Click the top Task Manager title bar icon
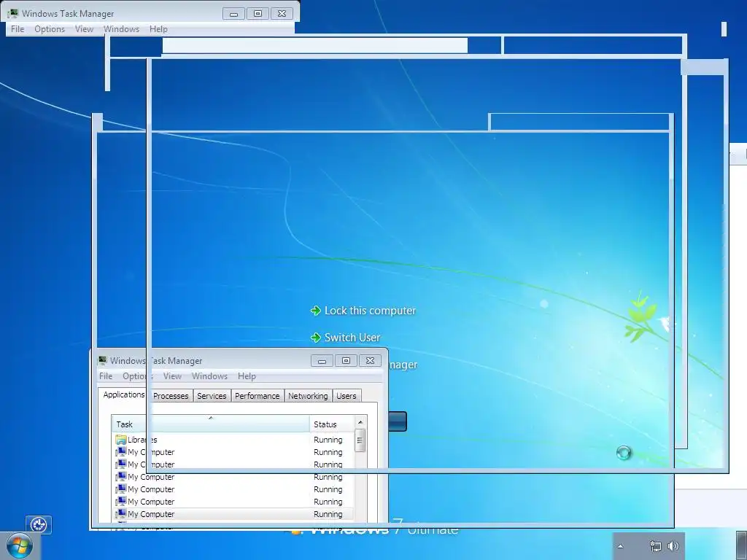 tap(13, 13)
